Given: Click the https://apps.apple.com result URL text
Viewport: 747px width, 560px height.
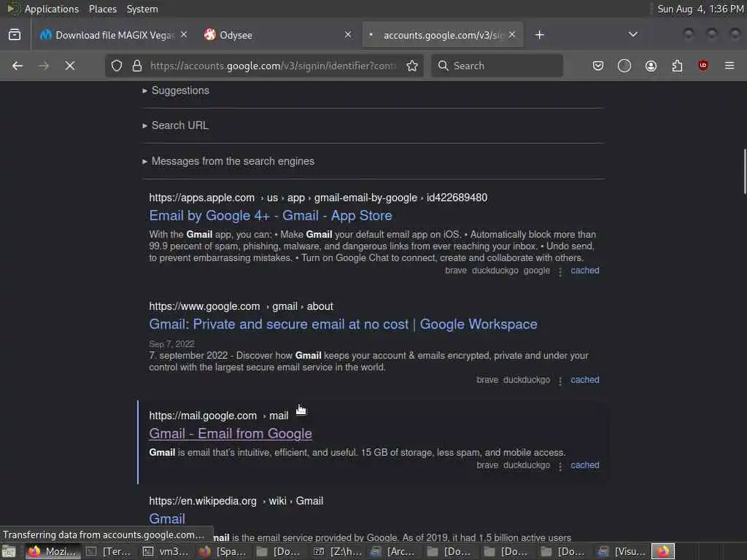Looking at the screenshot, I should pyautogui.click(x=318, y=198).
